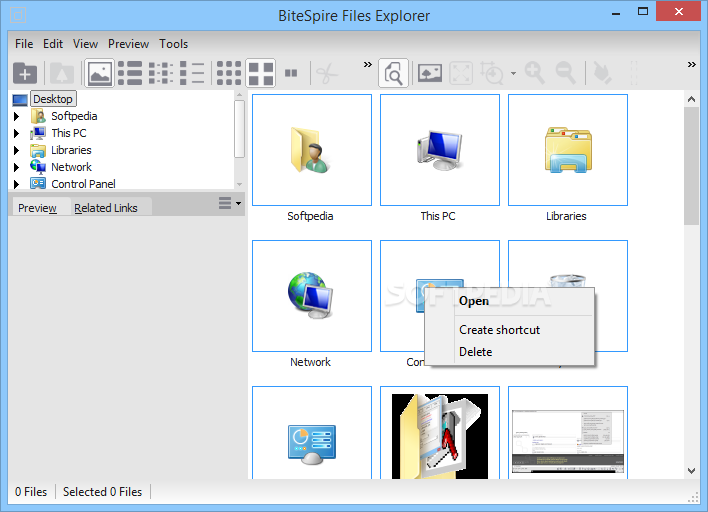Click the This PC label under the thumbnail
This screenshot has width=708, height=512.
point(438,216)
